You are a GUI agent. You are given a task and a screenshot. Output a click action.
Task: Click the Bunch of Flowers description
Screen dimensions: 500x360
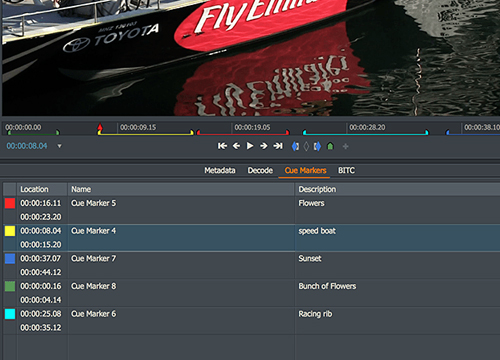click(x=398, y=293)
